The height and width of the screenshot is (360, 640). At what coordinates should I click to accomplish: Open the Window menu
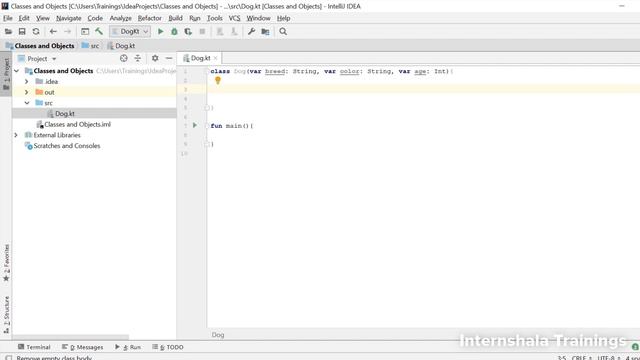258,18
